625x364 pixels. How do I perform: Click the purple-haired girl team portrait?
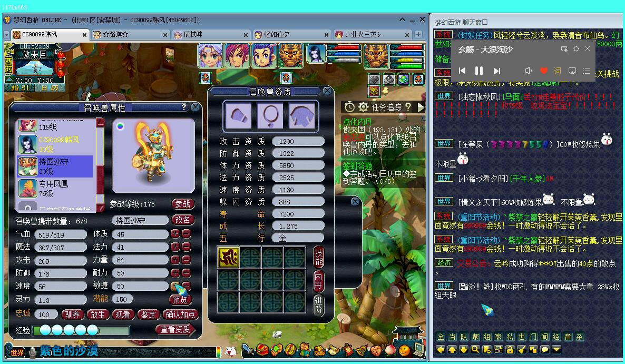pyautogui.click(x=210, y=56)
